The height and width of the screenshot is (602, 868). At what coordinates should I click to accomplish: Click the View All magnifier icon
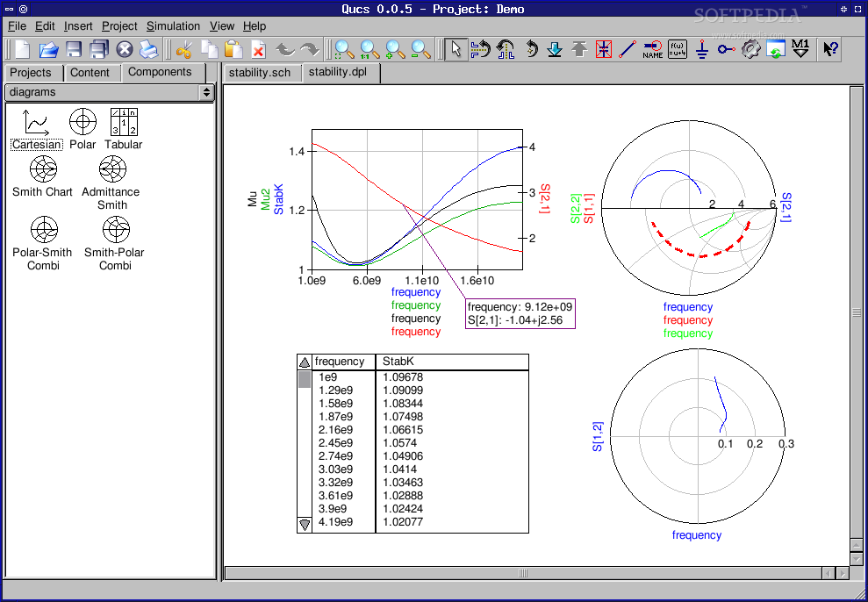click(344, 49)
